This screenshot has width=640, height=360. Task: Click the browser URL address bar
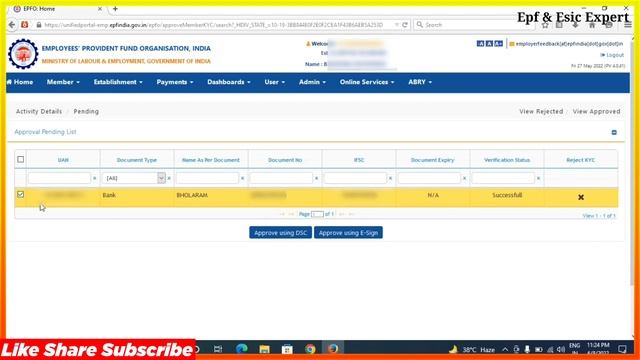213,25
